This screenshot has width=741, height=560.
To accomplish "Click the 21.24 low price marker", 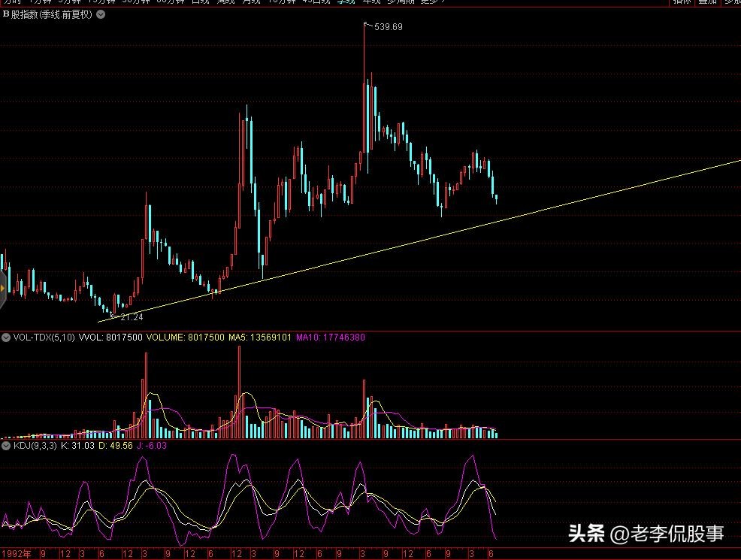I will click(132, 317).
